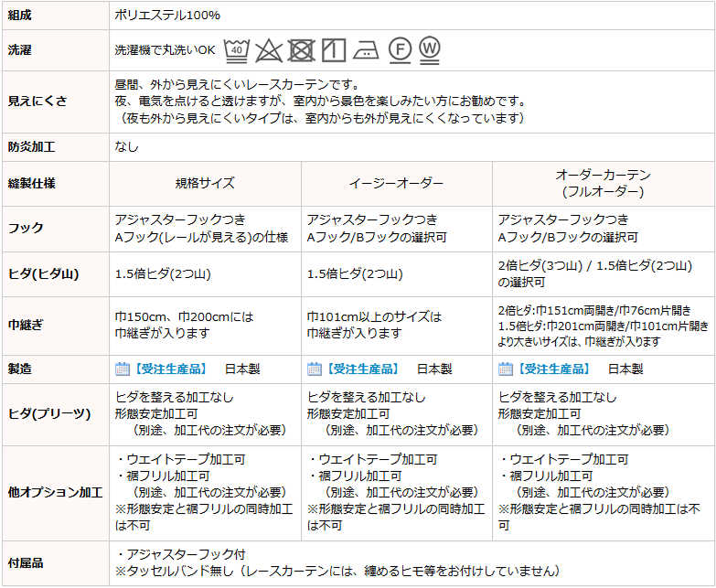
Task: Select the イージーオーダー column header
Action: coord(396,183)
